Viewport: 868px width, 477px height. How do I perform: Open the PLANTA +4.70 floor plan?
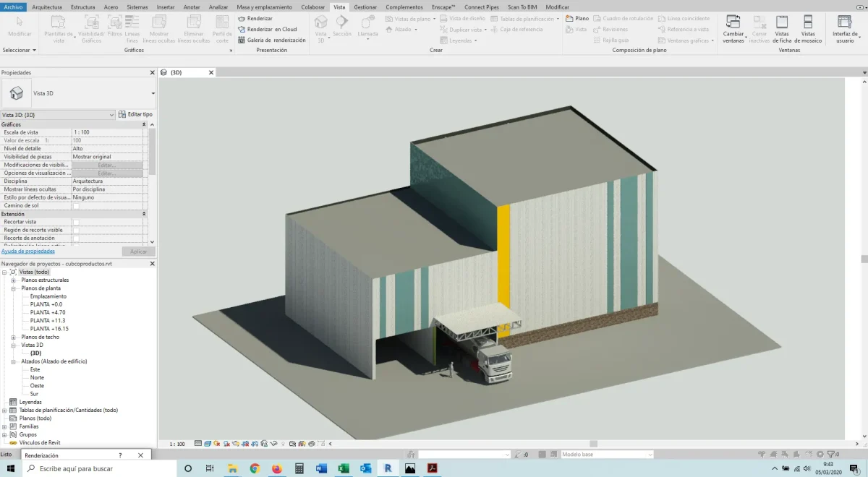(46, 312)
